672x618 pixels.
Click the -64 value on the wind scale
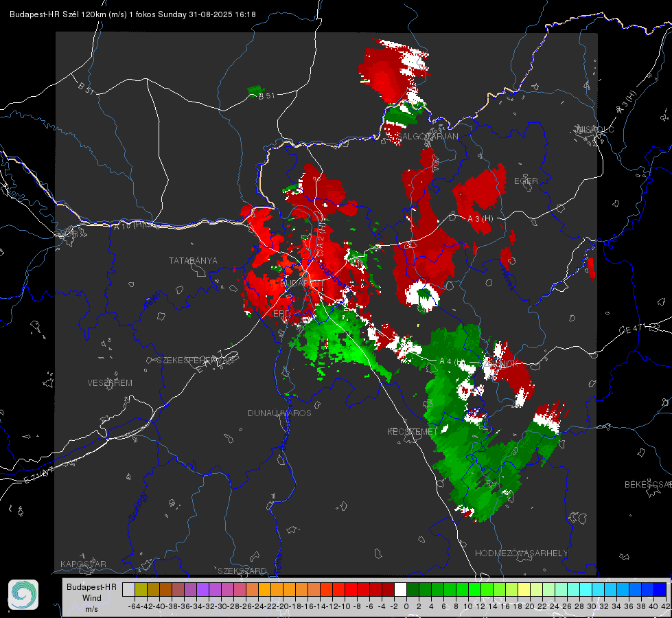134,606
